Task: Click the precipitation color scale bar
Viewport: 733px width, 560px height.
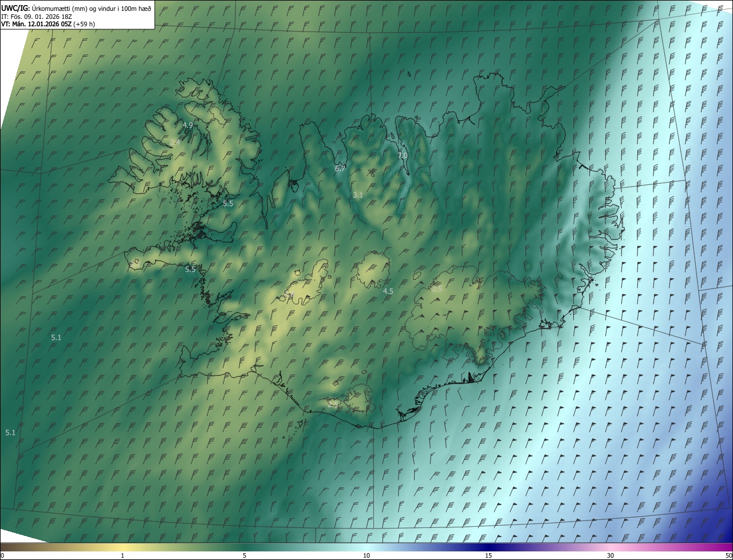Action: (366, 547)
